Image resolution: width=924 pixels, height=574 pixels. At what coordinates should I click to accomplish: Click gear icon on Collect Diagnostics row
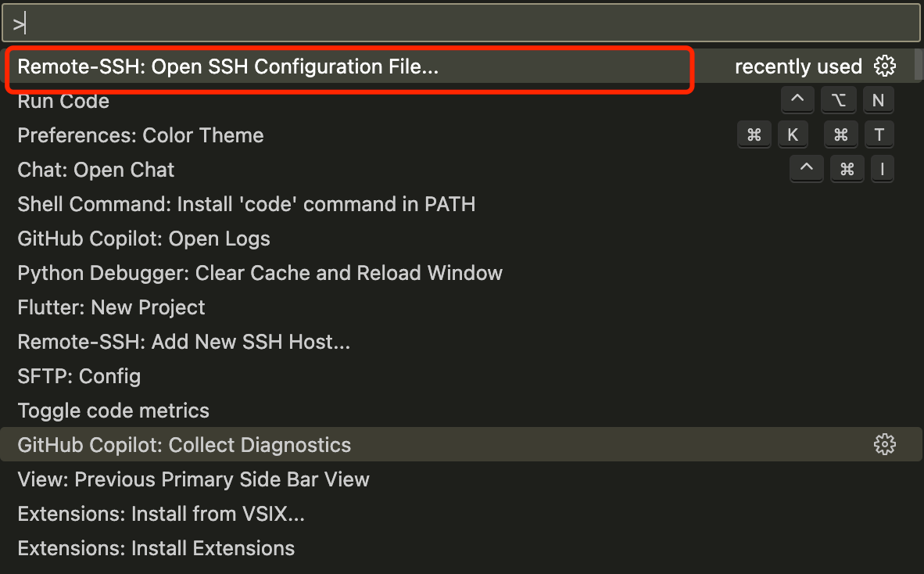pyautogui.click(x=884, y=444)
